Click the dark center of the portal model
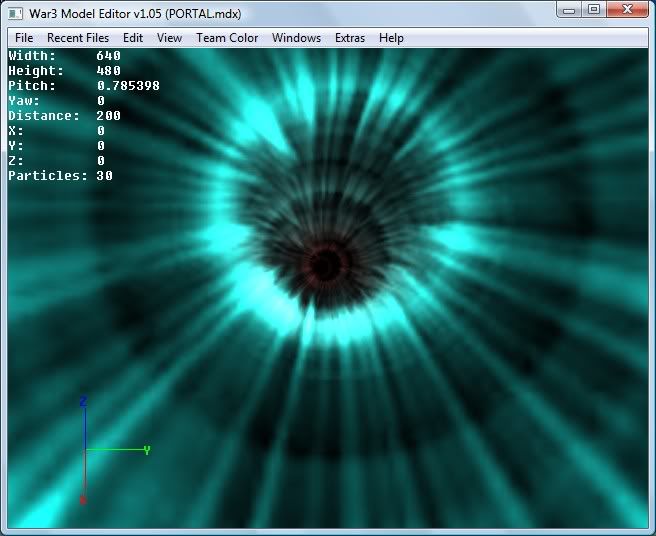Viewport: 656px width, 536px height. [327, 264]
